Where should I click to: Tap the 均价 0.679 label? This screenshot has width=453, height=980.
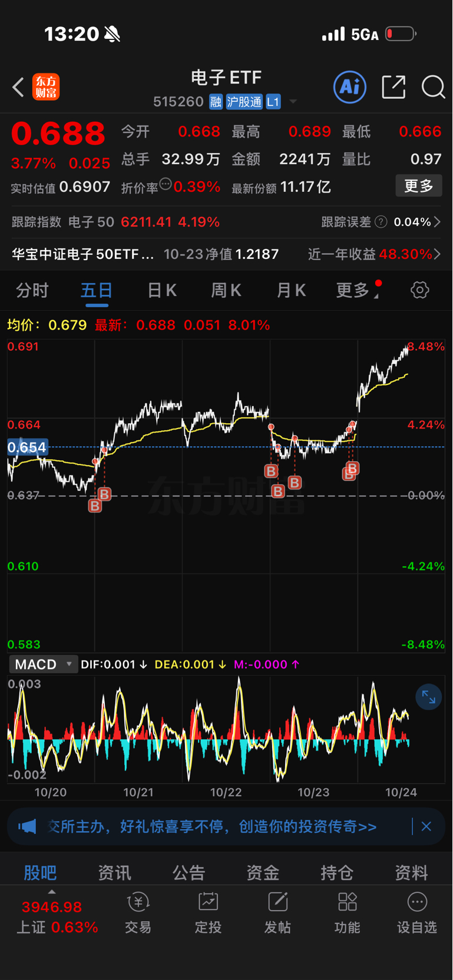pyautogui.click(x=47, y=325)
